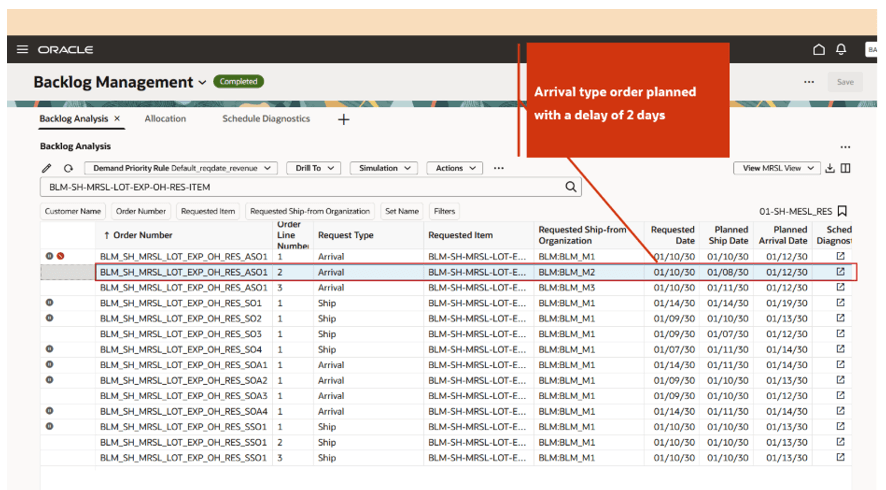Click 01-SH-MESL_RES saved search label

[795, 211]
